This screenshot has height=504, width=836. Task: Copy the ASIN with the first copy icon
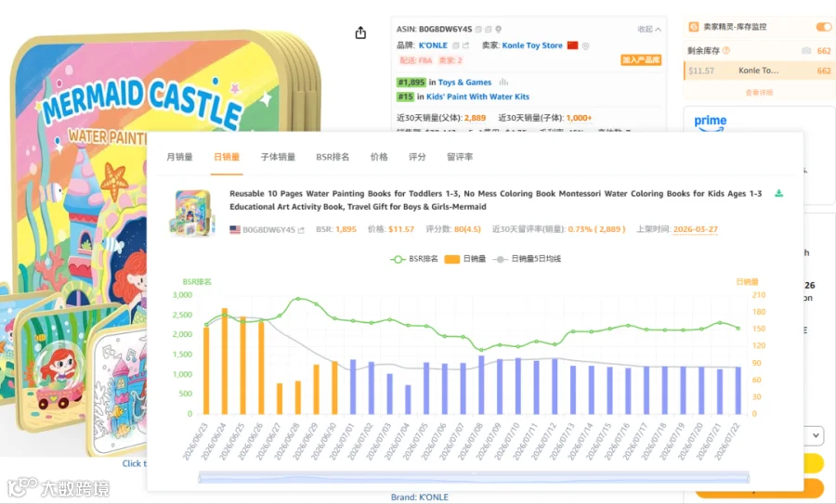(x=478, y=30)
